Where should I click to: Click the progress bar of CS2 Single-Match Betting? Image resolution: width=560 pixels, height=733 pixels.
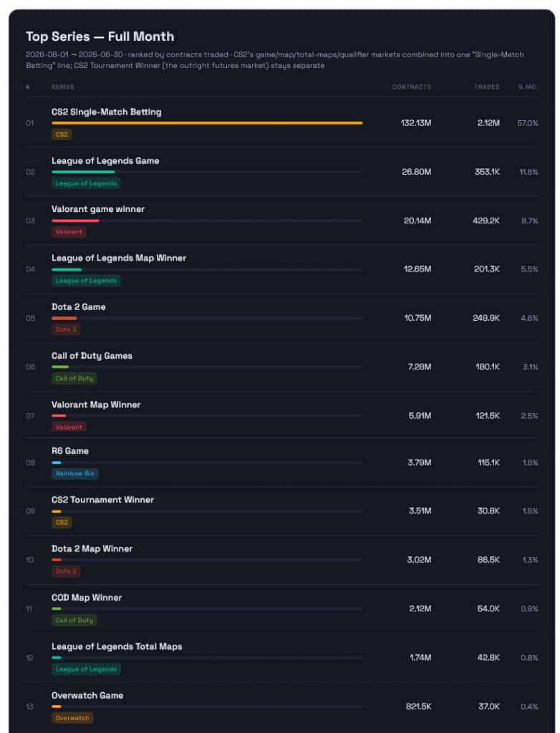click(207, 123)
